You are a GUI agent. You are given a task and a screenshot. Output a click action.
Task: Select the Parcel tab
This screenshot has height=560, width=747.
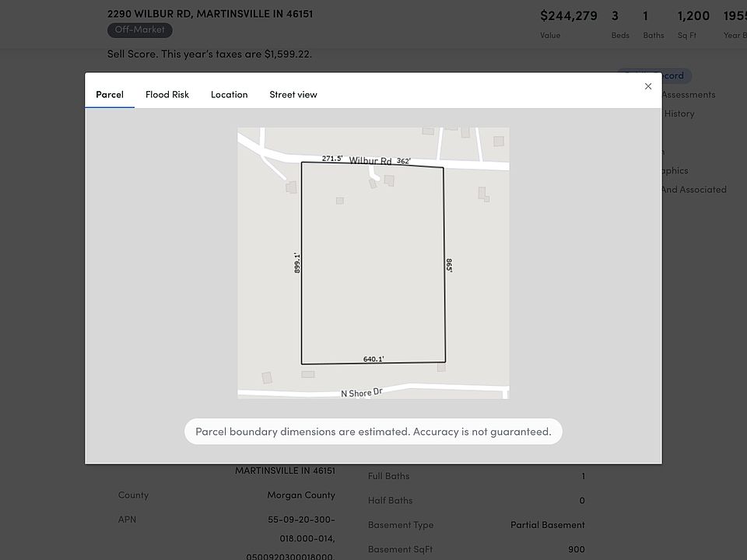coord(110,94)
